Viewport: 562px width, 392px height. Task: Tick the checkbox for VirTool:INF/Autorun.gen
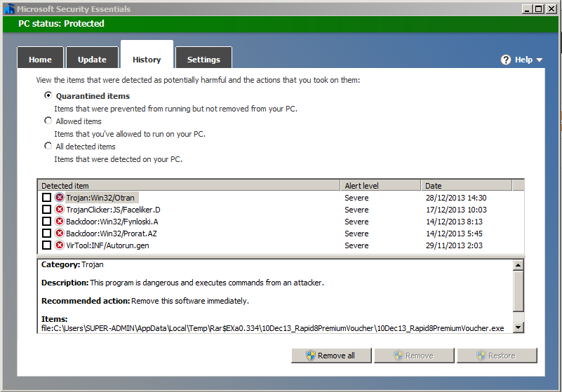(x=46, y=245)
